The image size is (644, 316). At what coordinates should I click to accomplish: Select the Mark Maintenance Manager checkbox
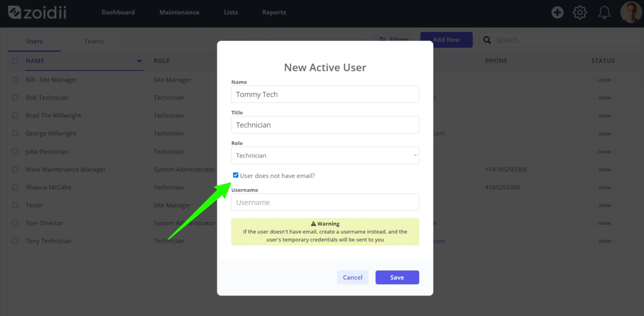(x=15, y=170)
